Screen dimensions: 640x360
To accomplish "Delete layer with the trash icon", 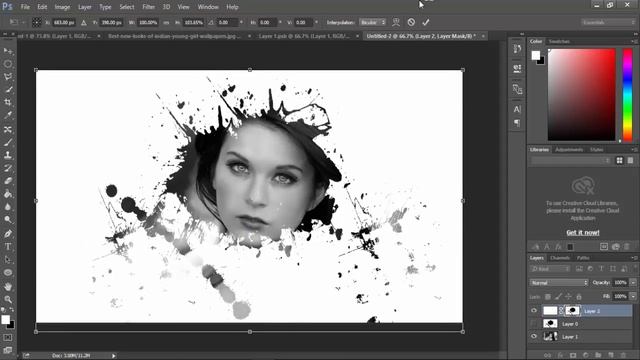I will pyautogui.click(x=623, y=356).
